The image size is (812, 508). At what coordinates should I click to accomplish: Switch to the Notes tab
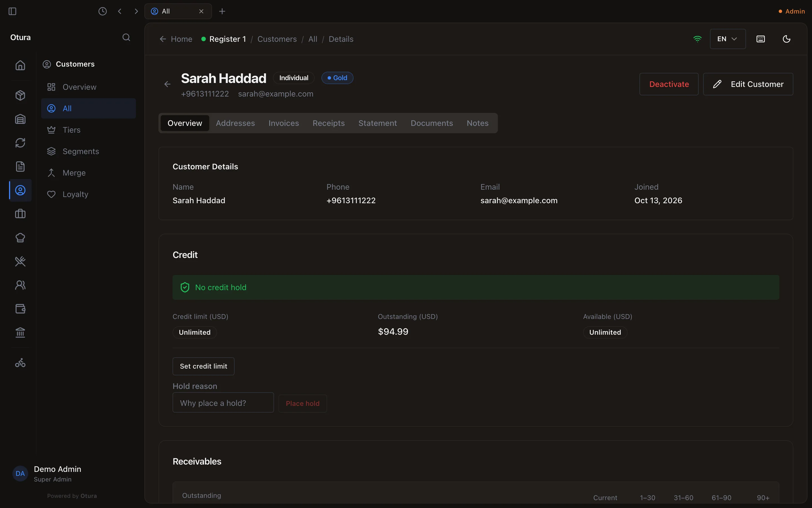[x=477, y=123]
